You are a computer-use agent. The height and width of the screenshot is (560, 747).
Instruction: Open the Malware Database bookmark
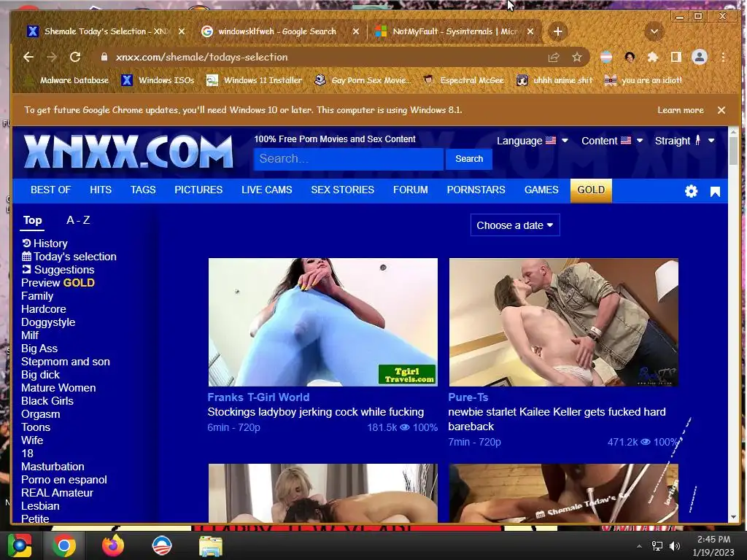(x=67, y=80)
